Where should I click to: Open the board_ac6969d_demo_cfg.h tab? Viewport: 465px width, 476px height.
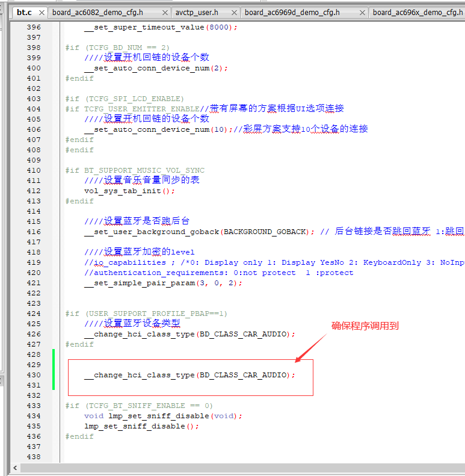[292, 13]
